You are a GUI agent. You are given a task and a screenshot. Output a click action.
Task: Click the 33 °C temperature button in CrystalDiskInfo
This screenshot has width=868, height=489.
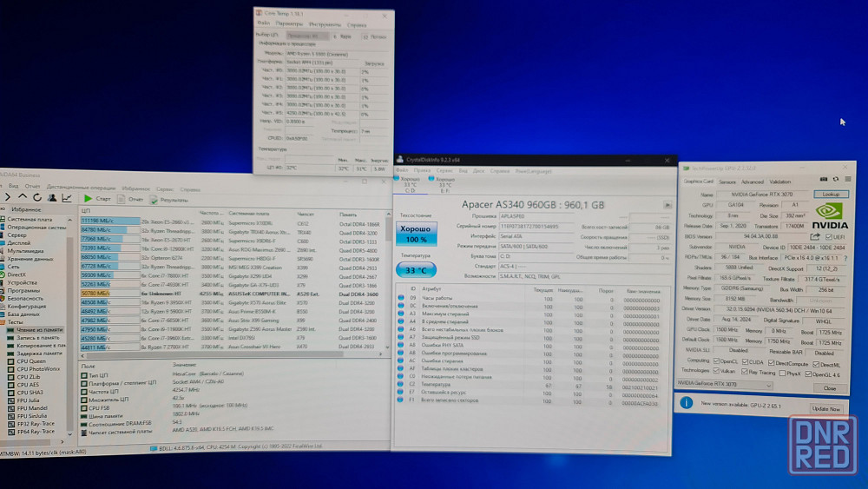pyautogui.click(x=416, y=270)
